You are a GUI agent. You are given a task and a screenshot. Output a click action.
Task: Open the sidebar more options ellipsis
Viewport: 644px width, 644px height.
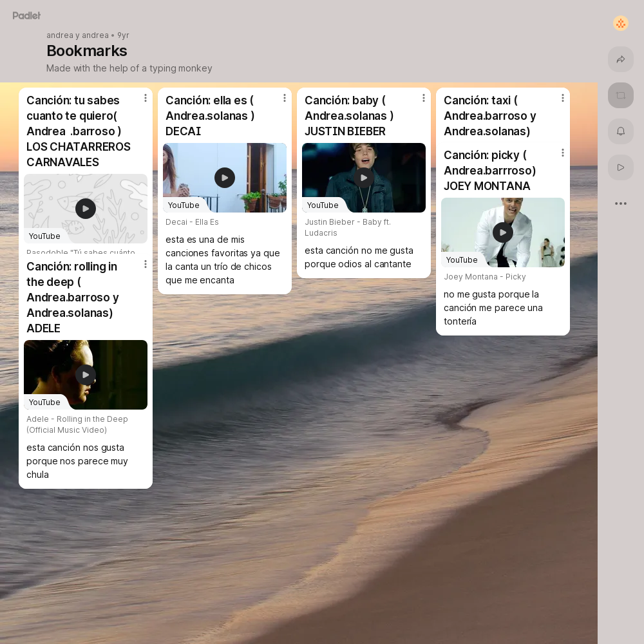point(621,204)
